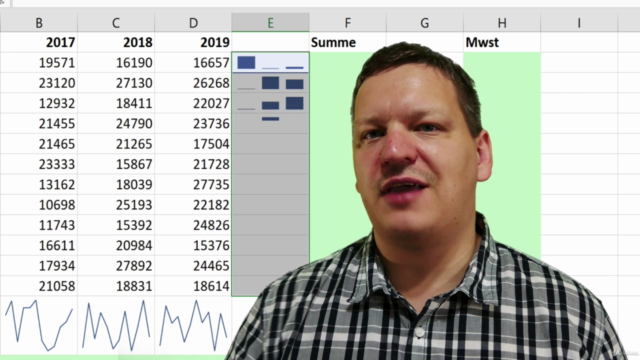Select cell with value 21728
The image size is (640, 360).
(x=193, y=164)
